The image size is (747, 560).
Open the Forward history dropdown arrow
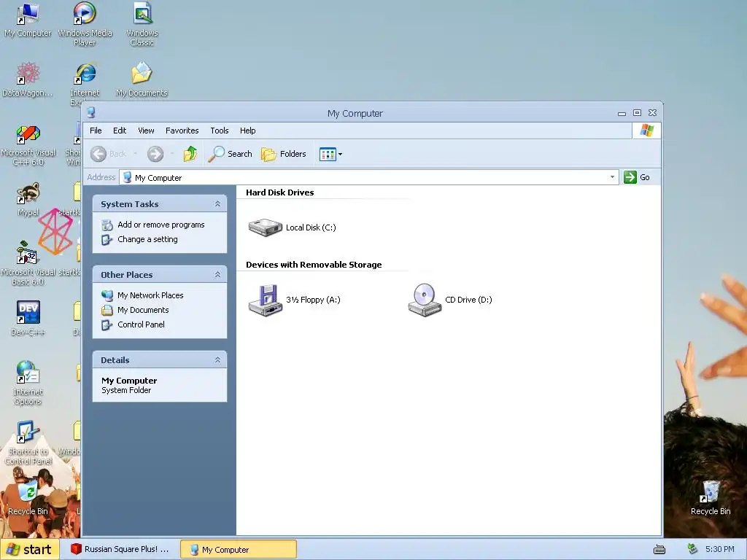(172, 154)
